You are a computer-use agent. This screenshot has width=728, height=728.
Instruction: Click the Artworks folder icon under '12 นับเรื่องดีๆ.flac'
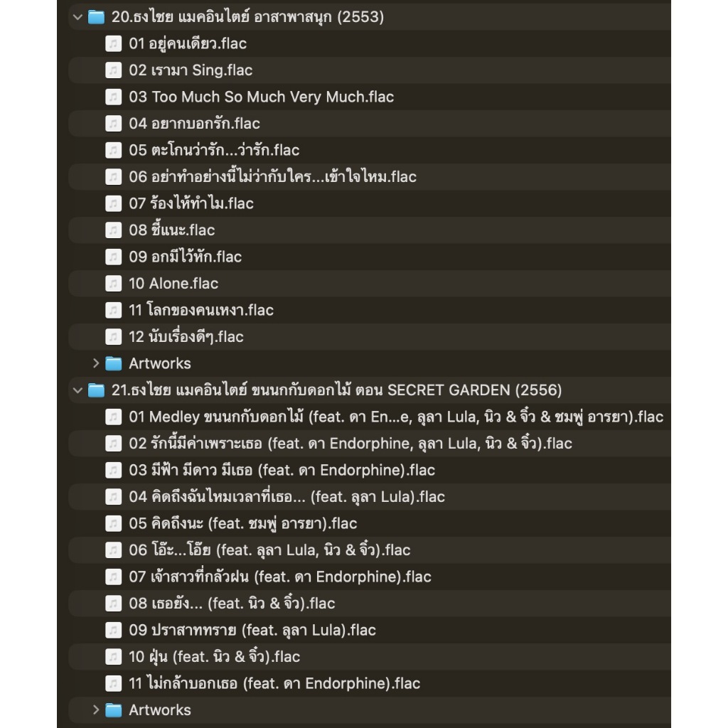(x=114, y=363)
